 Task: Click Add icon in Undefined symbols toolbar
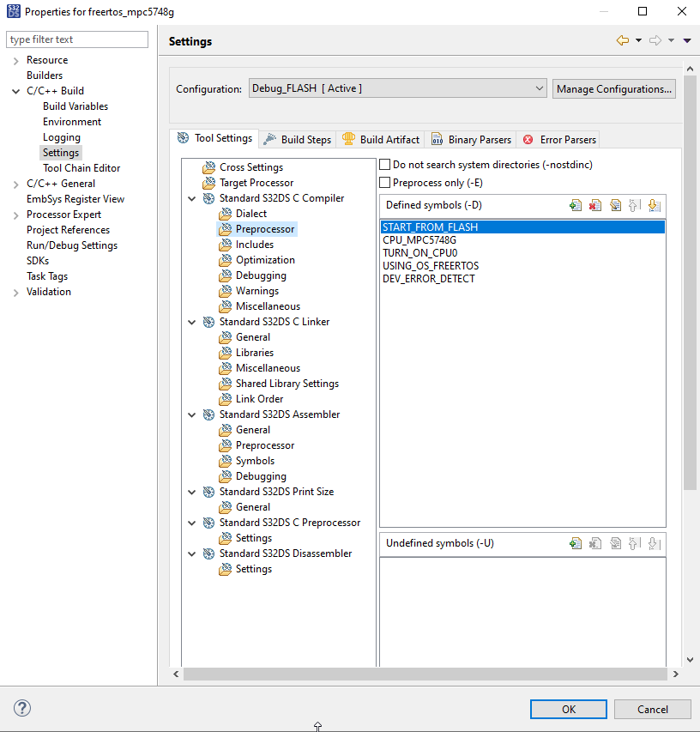(x=576, y=543)
